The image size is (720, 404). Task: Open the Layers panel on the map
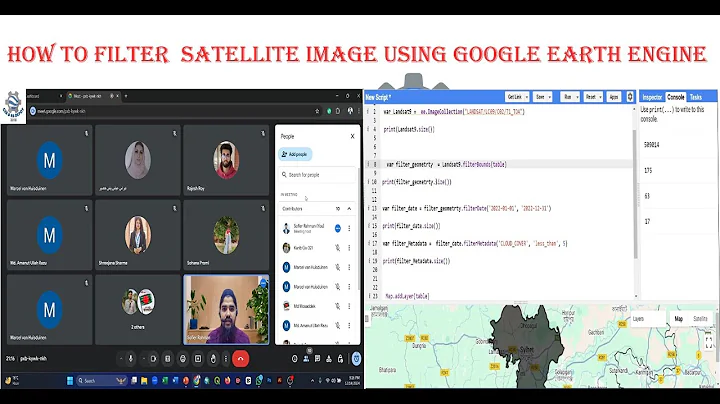click(x=648, y=319)
